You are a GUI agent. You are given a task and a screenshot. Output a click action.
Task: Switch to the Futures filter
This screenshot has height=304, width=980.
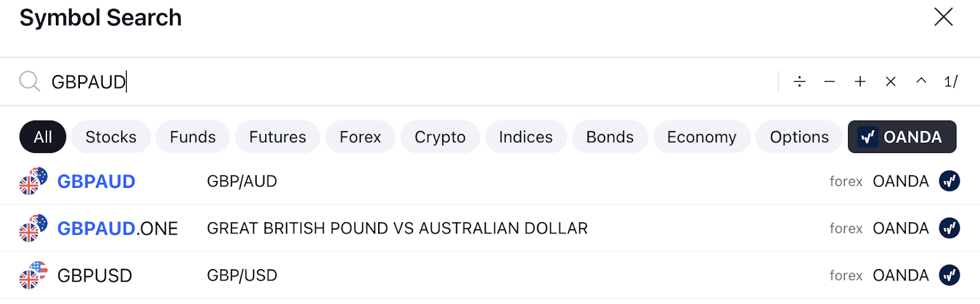(278, 137)
